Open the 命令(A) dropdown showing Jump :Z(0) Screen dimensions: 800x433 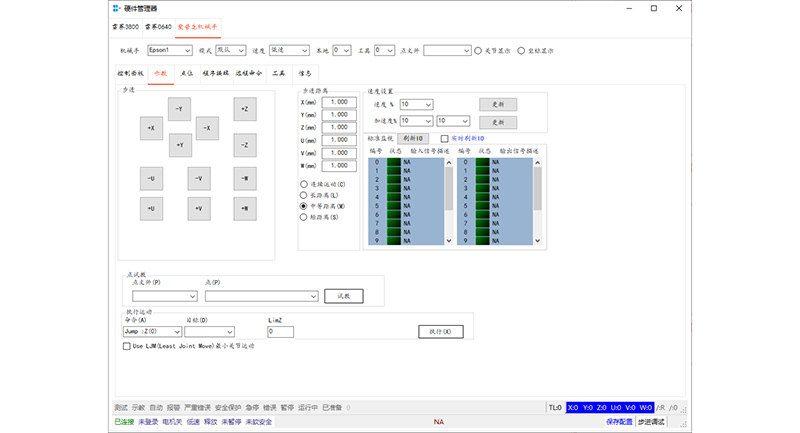153,332
